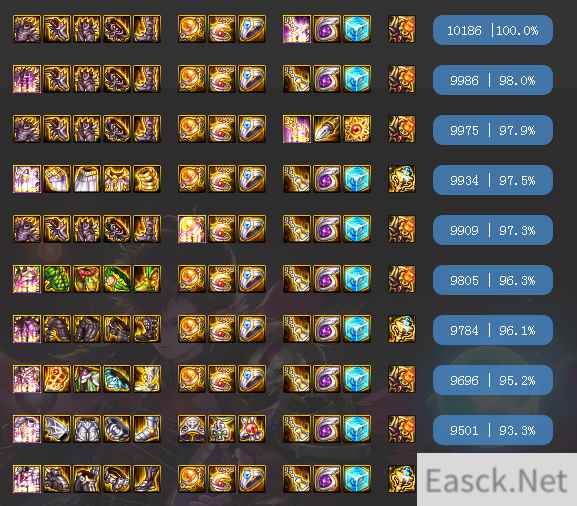Click the green dragon armor icon in 9805 row
This screenshot has height=506, width=577.
point(57,279)
